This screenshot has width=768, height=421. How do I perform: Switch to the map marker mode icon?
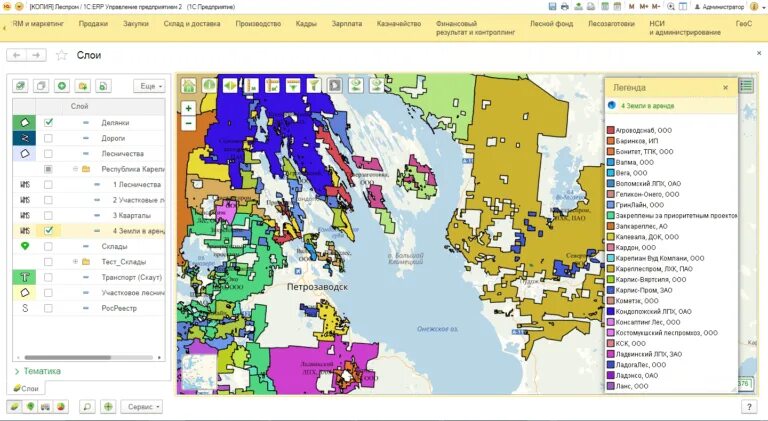point(30,406)
